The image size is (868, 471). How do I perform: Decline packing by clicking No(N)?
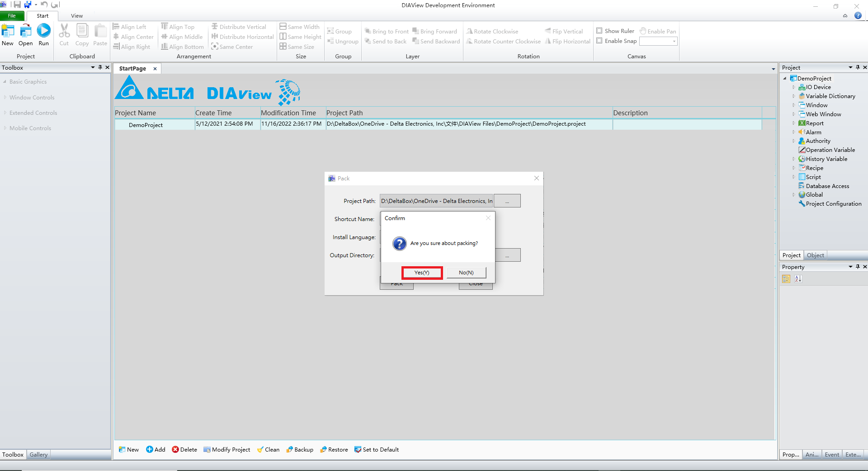coord(466,273)
